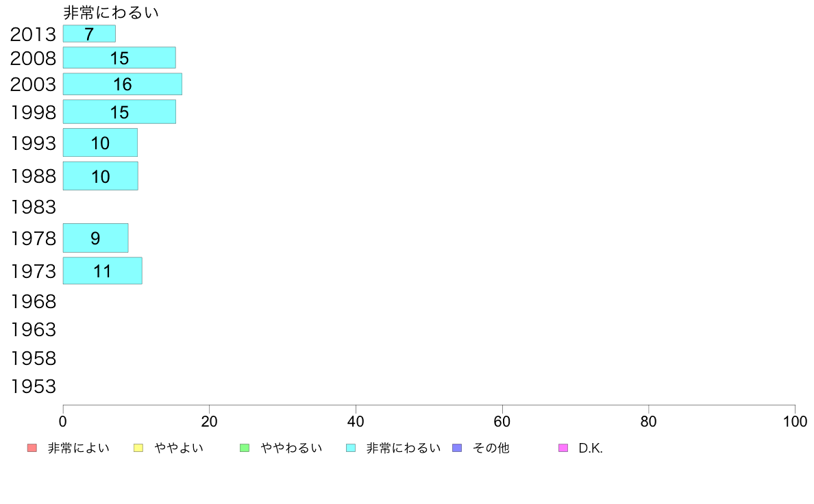This screenshot has height=504, width=814.
Task: Click the green ややわるい legend swatch
Action: click(x=245, y=448)
